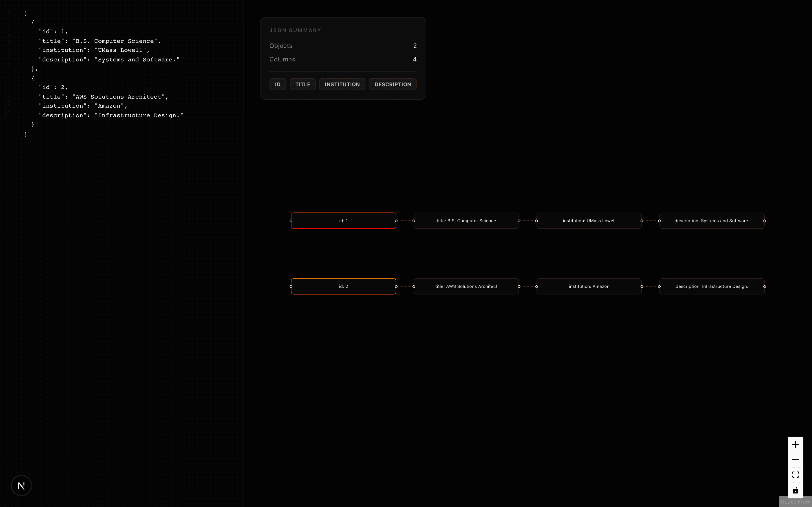Select the description: Infrastructure Design node

712,286
